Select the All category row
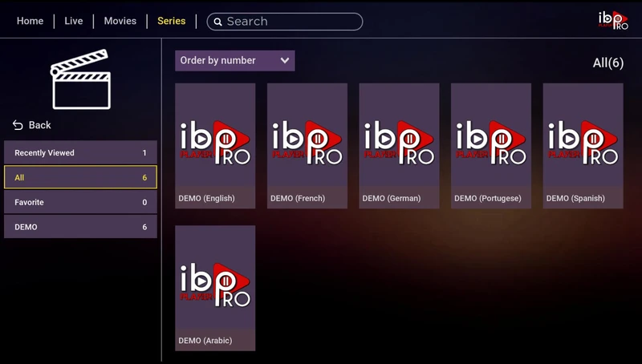The height and width of the screenshot is (364, 642). point(81,177)
